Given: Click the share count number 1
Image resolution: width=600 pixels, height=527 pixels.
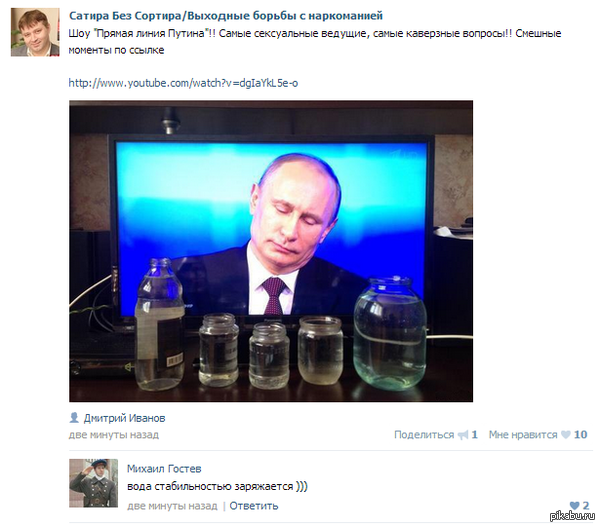Looking at the screenshot, I should pyautogui.click(x=474, y=435).
